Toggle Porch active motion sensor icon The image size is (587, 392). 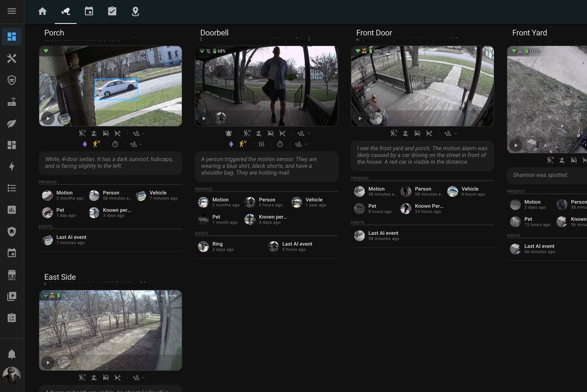(96, 144)
